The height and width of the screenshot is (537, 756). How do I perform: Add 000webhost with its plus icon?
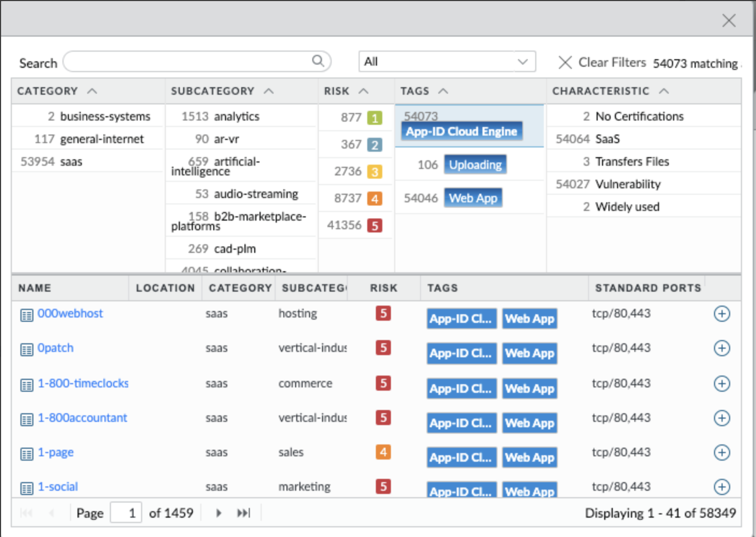722,314
